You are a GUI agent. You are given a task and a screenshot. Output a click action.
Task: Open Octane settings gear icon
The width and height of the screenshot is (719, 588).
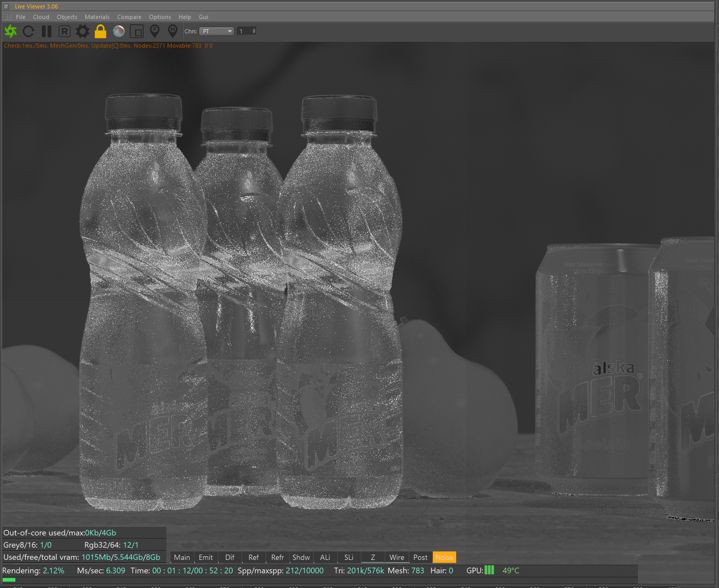point(83,31)
